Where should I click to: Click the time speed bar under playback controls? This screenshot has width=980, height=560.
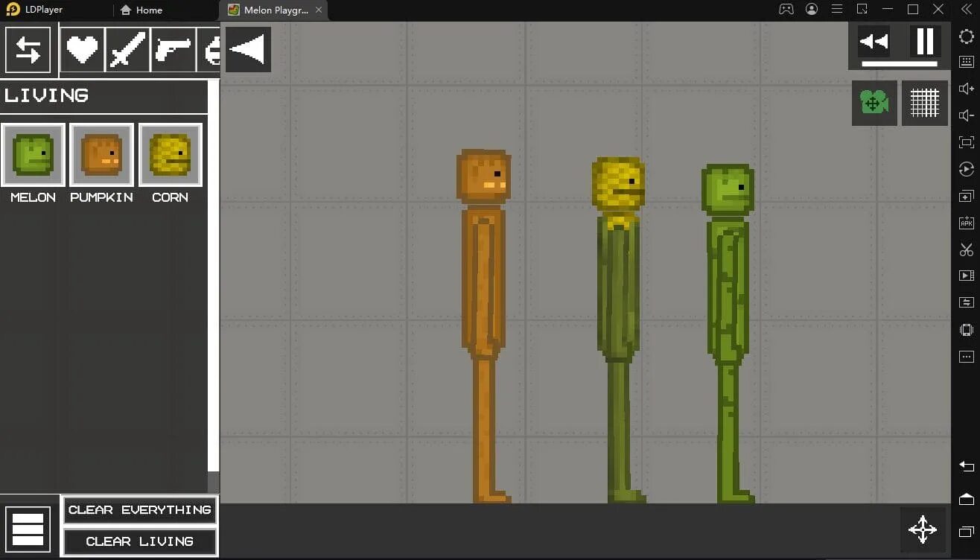(900, 64)
